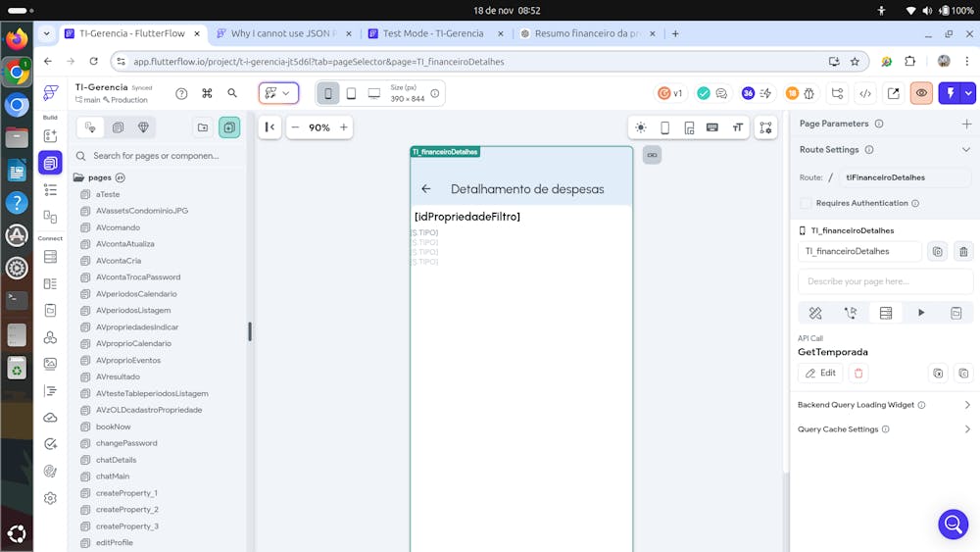Switch to Actions properties tab
This screenshot has width=980, height=552.
pos(851,313)
